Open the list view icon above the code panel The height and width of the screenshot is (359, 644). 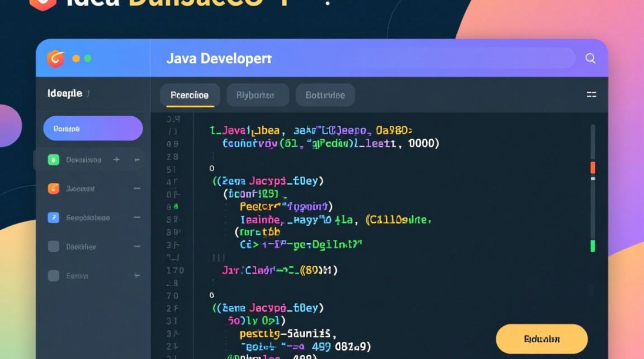[x=591, y=95]
